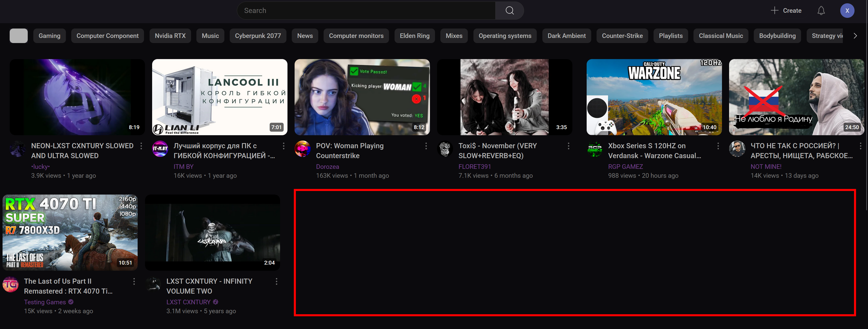Open the ЧТО НЕ ТАК С РОССИЕЙ thumbnail
The width and height of the screenshot is (868, 329).
tap(797, 97)
